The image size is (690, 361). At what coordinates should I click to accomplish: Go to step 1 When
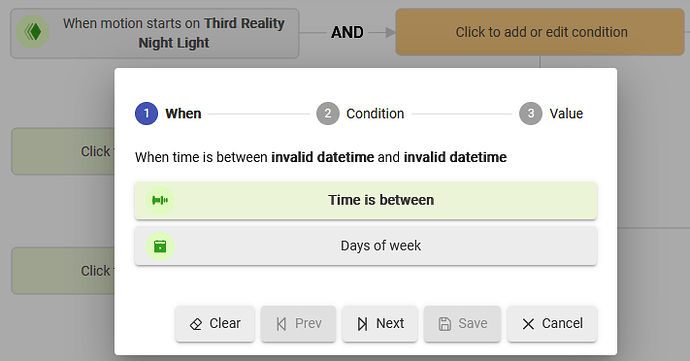(168, 114)
